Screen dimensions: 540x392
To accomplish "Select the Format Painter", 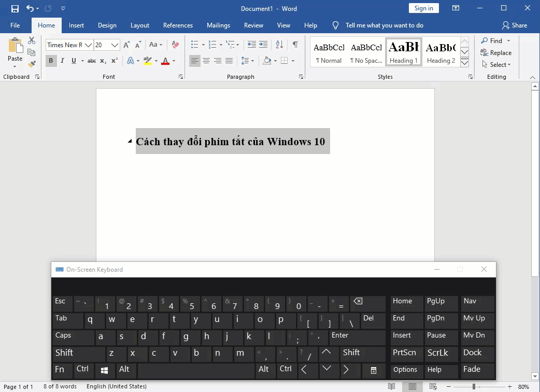I will coord(31,63).
